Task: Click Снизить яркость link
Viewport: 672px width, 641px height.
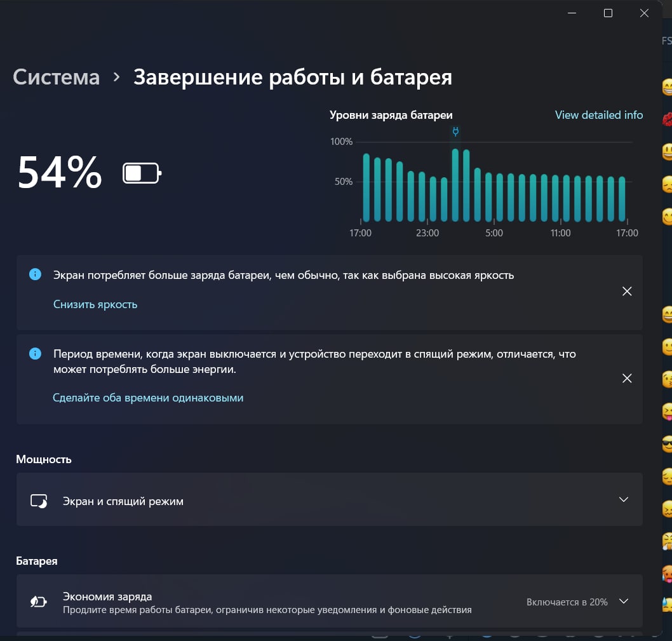Action: tap(95, 304)
